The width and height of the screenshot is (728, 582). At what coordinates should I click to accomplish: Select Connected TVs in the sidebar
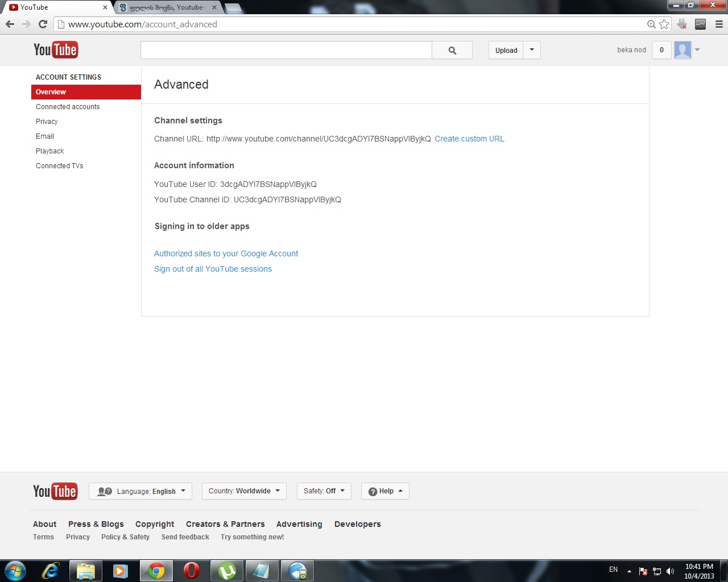tap(60, 166)
